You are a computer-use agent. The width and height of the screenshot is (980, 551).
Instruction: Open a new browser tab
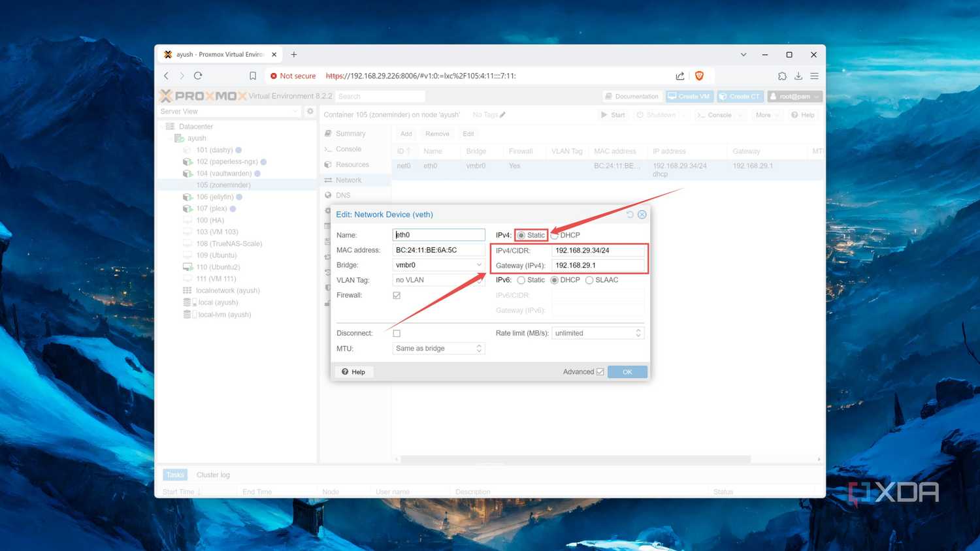pyautogui.click(x=294, y=54)
